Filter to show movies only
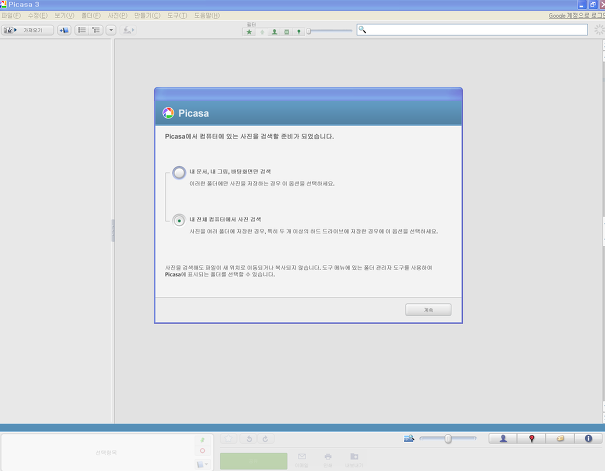This screenshot has width=605, height=471. (x=287, y=32)
